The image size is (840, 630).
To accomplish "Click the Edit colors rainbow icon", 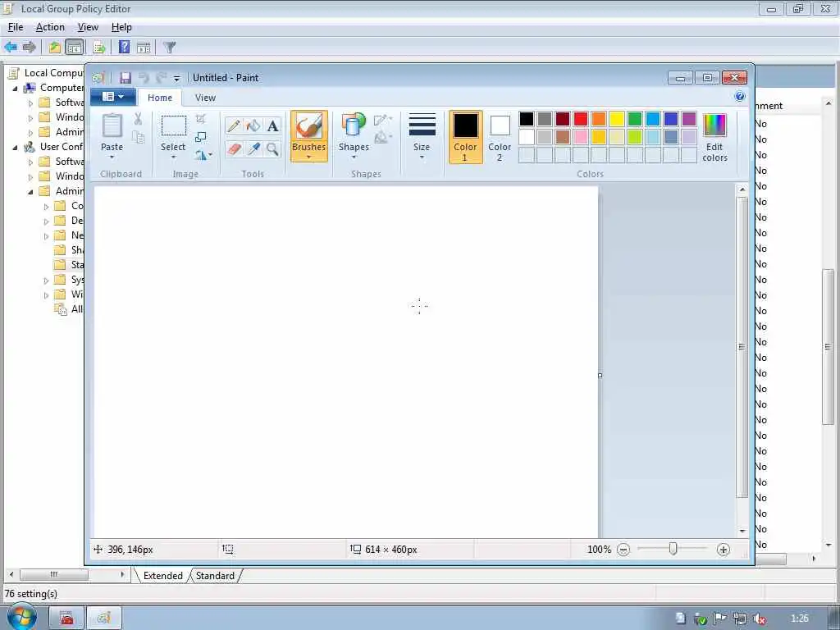I will coord(714,126).
